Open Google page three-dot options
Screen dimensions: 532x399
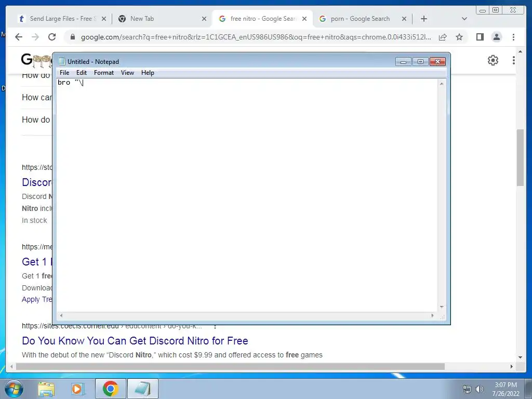pos(514,60)
